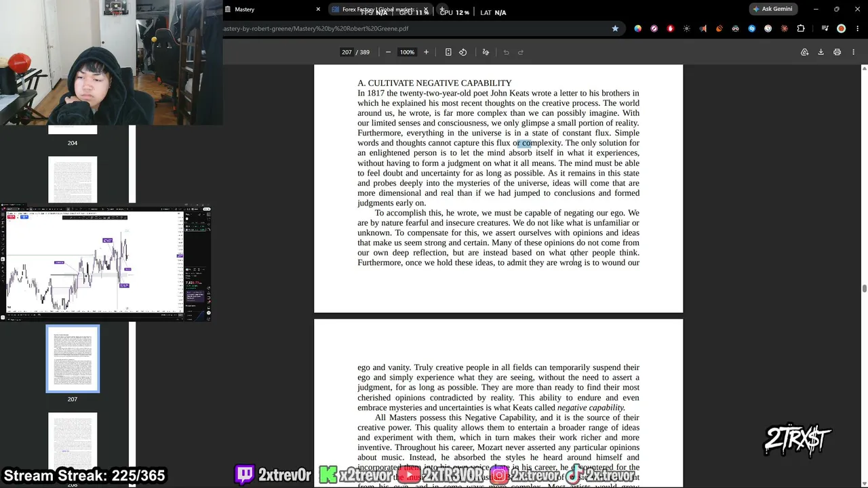The width and height of the screenshot is (868, 488).
Task: Click the PDF vertical scrollbar thumb
Action: (864, 289)
